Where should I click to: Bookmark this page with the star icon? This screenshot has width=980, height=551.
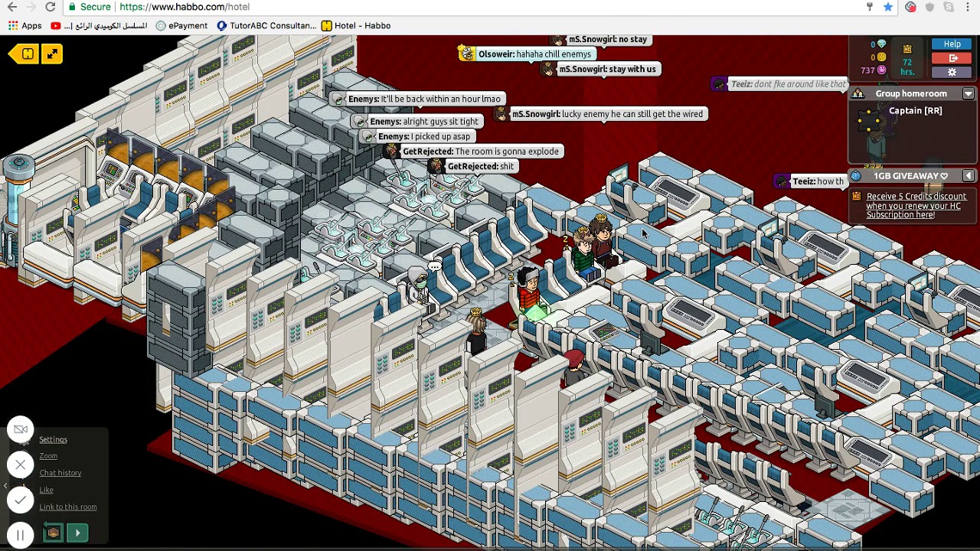888,7
